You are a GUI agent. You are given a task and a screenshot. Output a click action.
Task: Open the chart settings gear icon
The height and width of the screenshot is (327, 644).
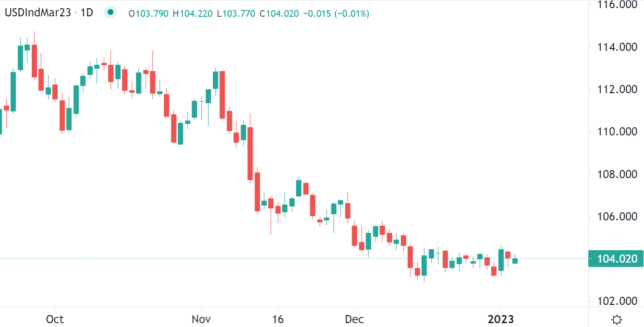(x=616, y=319)
